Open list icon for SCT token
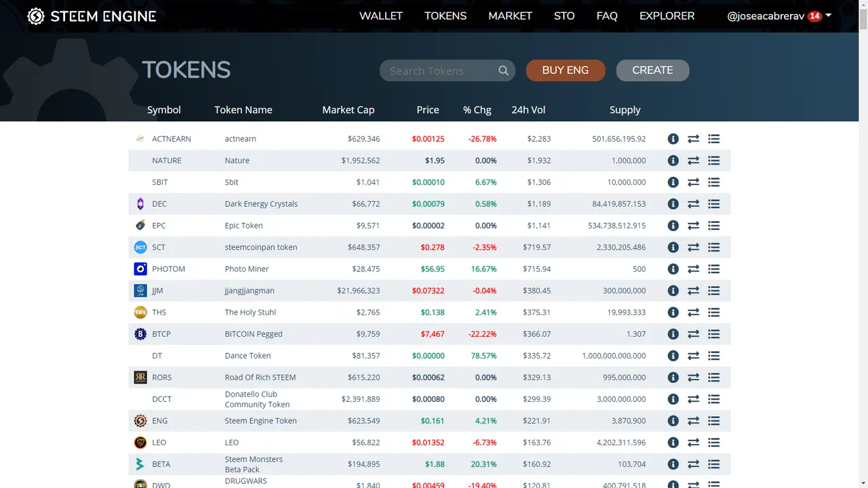The height and width of the screenshot is (488, 868). tap(713, 247)
